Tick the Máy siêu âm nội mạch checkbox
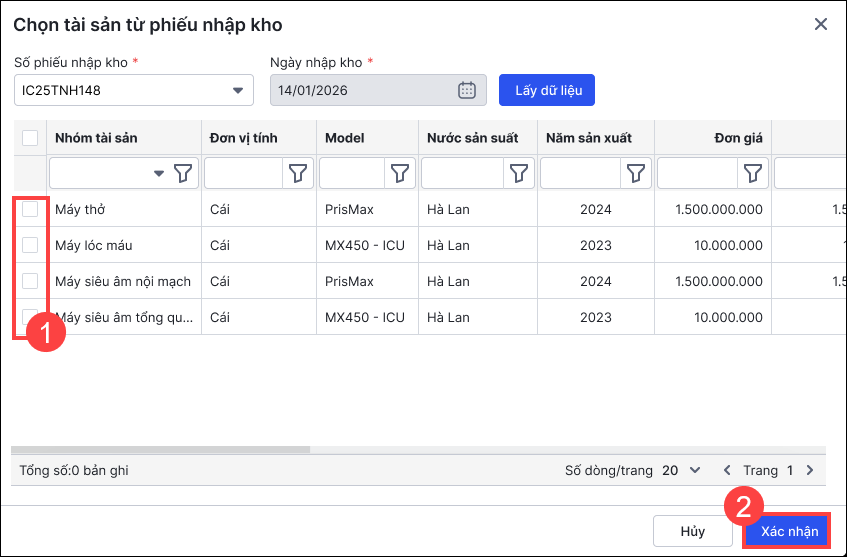 (30, 281)
